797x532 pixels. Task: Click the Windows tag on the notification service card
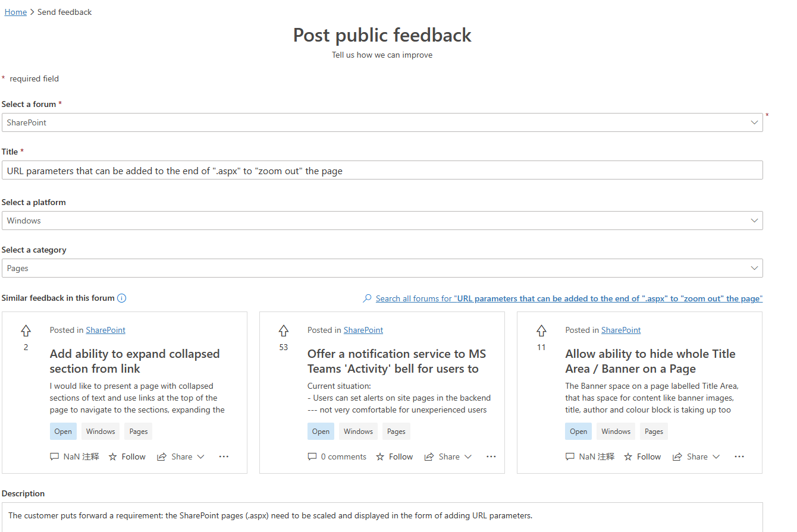tap(358, 432)
